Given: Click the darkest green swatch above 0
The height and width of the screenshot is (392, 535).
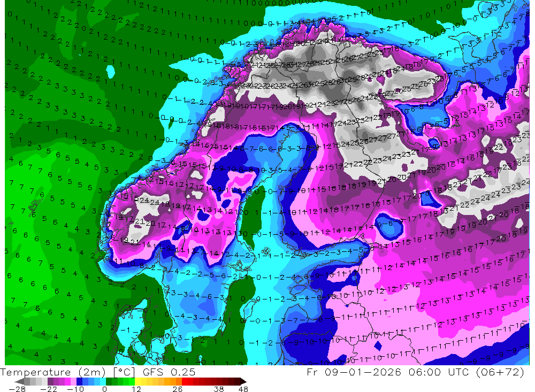Looking at the screenshot, I should [109, 381].
